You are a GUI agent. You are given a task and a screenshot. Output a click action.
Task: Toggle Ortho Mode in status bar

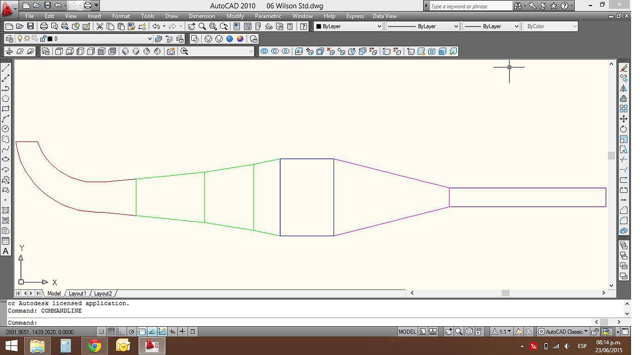121,332
